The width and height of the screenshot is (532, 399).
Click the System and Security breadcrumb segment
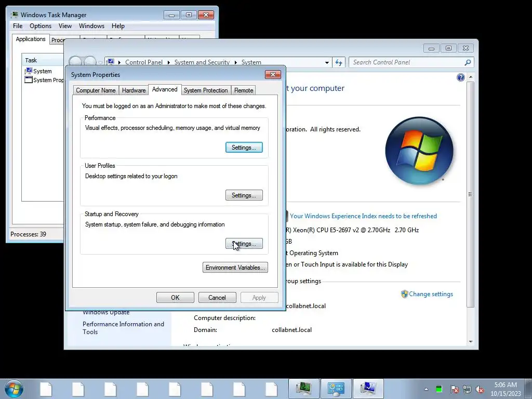[x=202, y=62]
